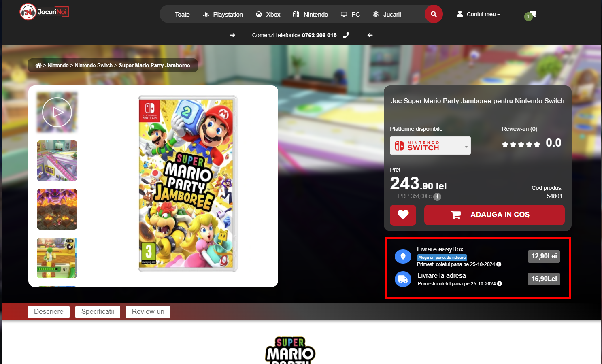Viewport: 602px width, 364px height.
Task: Click Alege un punct de ridicare
Action: [x=442, y=258]
